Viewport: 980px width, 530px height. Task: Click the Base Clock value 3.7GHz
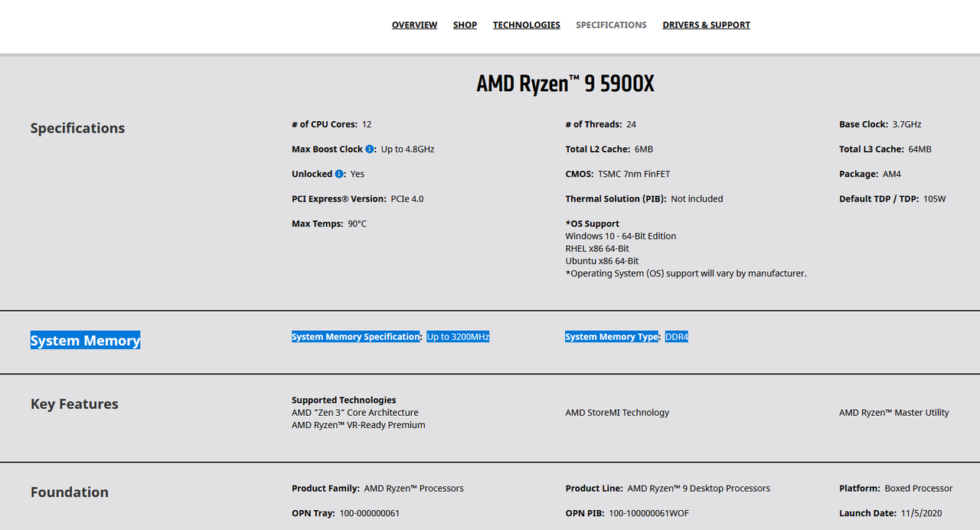pos(906,124)
